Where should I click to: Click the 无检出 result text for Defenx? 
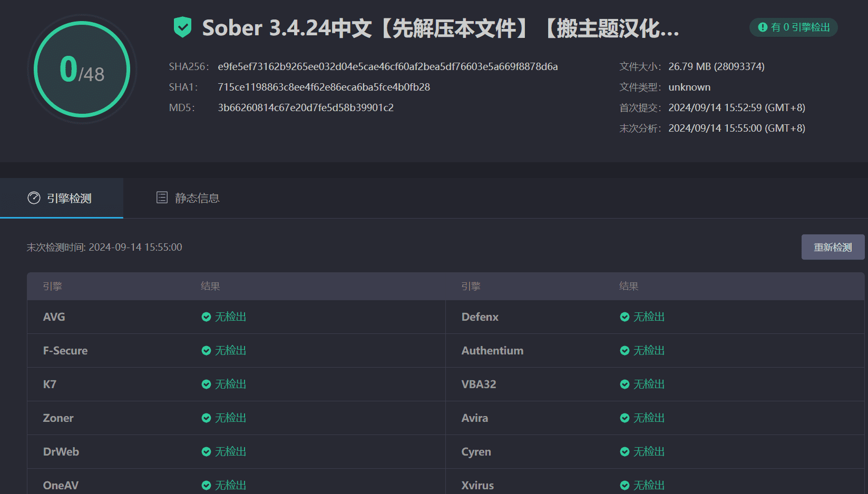pos(649,317)
